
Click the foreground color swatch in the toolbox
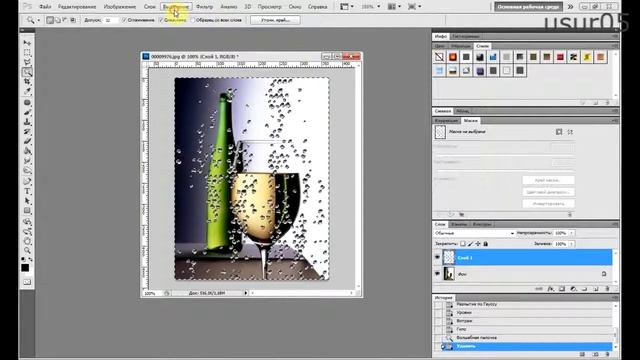click(25, 268)
